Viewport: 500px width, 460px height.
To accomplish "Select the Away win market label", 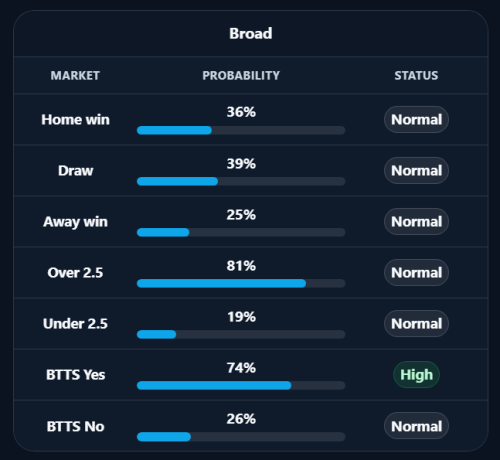I will coord(75,222).
